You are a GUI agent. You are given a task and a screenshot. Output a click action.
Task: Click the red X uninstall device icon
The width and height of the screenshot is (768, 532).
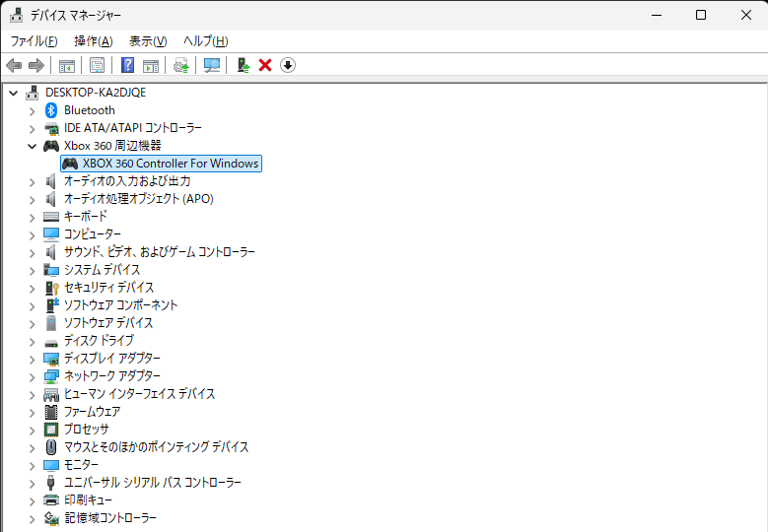[x=265, y=65]
